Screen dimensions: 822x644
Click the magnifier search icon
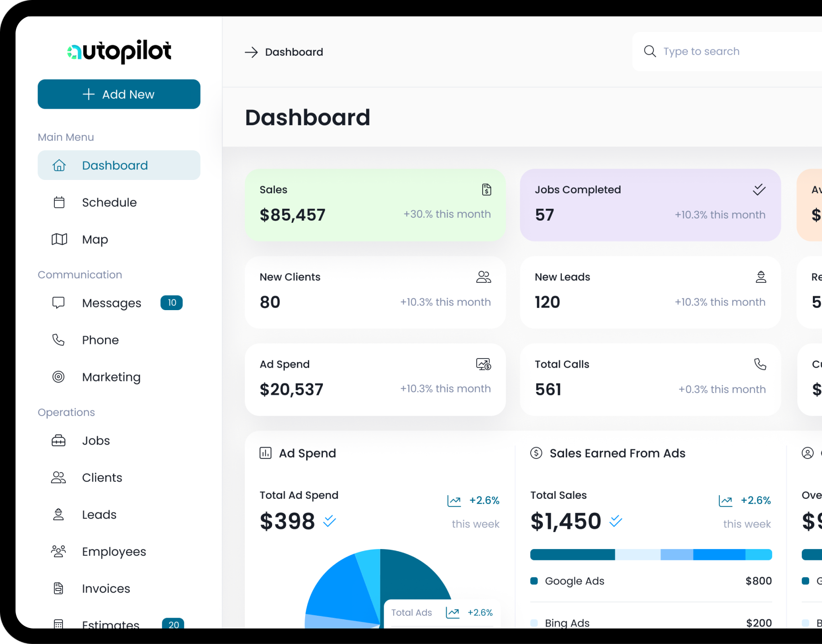[x=650, y=51]
